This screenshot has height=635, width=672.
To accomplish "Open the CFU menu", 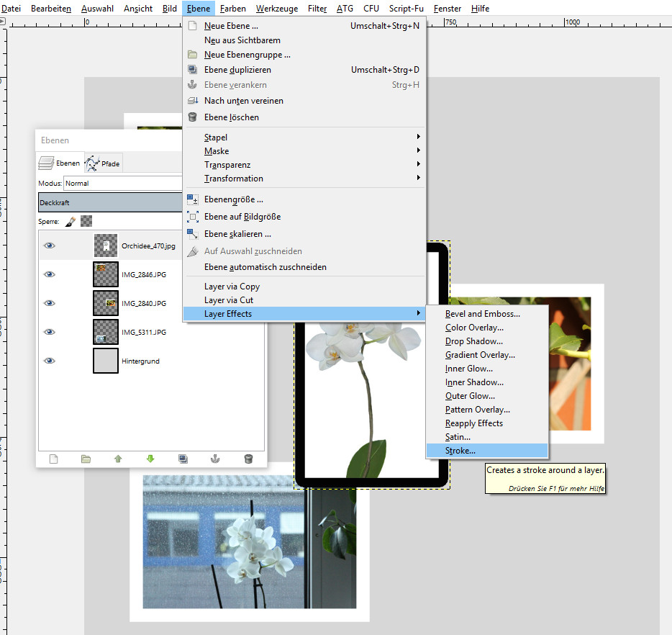I will coord(371,9).
